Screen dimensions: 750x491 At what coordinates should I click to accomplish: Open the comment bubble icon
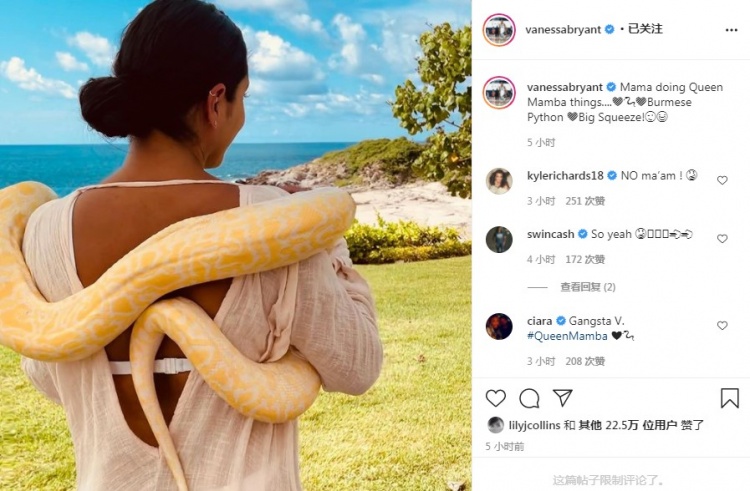pyautogui.click(x=529, y=398)
